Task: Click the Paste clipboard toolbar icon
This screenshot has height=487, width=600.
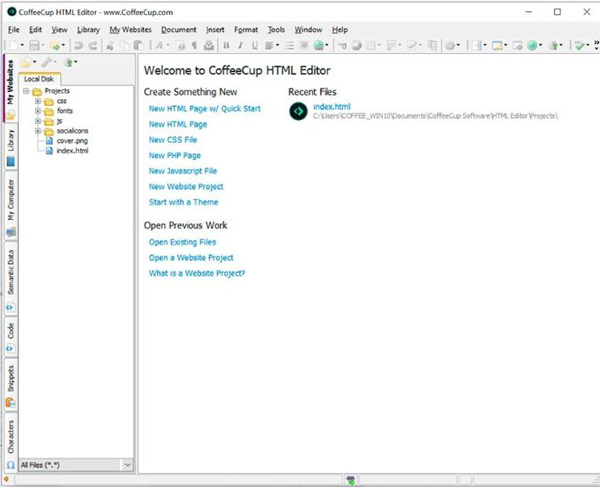Action: click(x=138, y=46)
